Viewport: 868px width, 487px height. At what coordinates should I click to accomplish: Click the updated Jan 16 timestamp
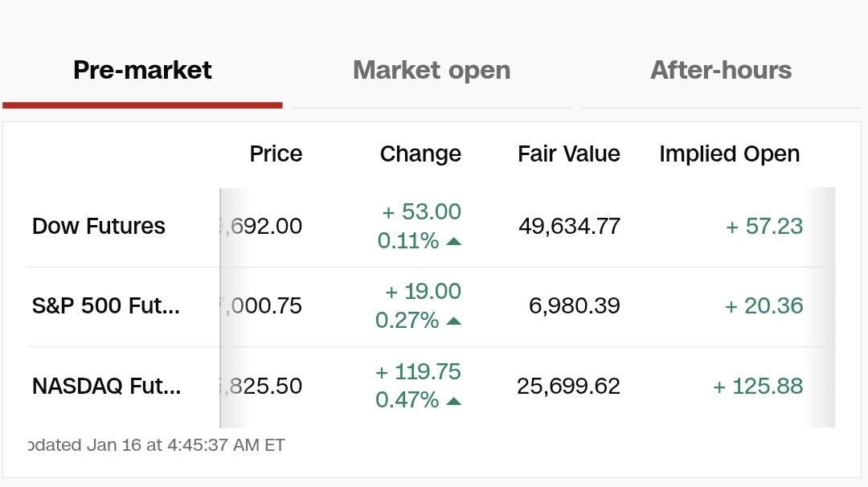click(x=156, y=445)
